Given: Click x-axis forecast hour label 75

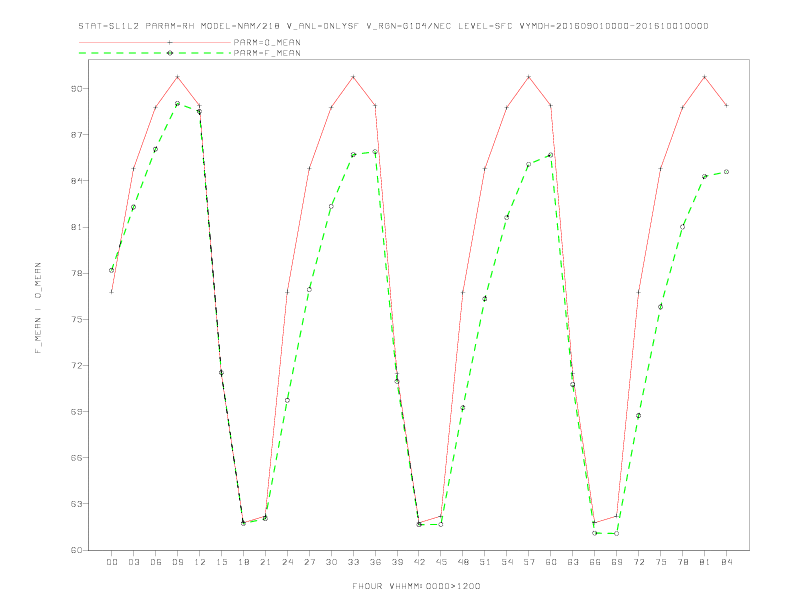Looking at the screenshot, I should click(661, 562).
